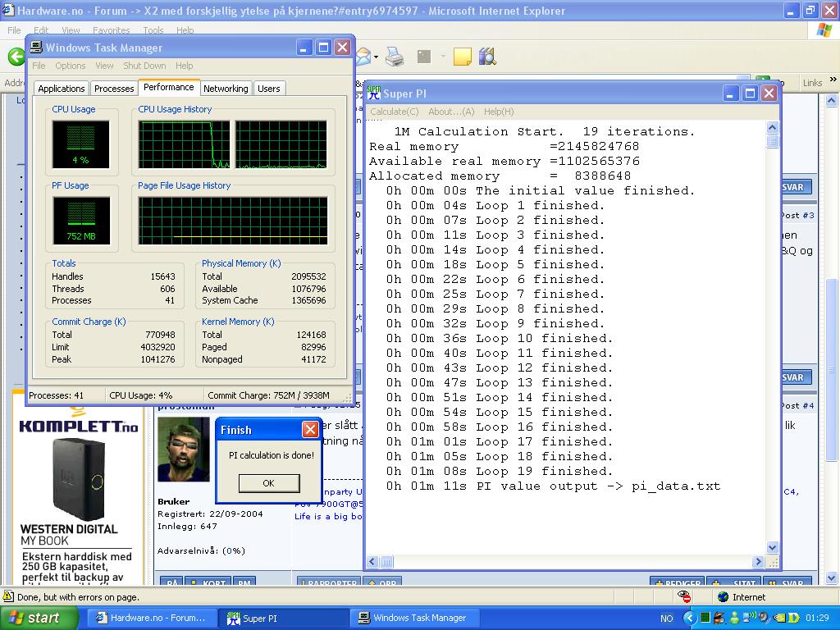Click the Task Manager title bar icon
This screenshot has width=840, height=630.
(x=36, y=47)
